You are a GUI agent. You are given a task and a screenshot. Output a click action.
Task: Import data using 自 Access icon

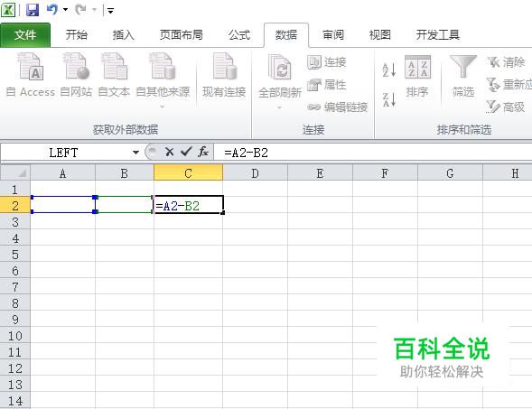31,75
